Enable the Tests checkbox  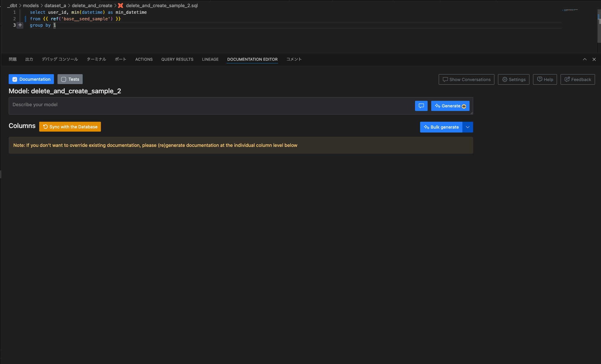click(x=63, y=79)
